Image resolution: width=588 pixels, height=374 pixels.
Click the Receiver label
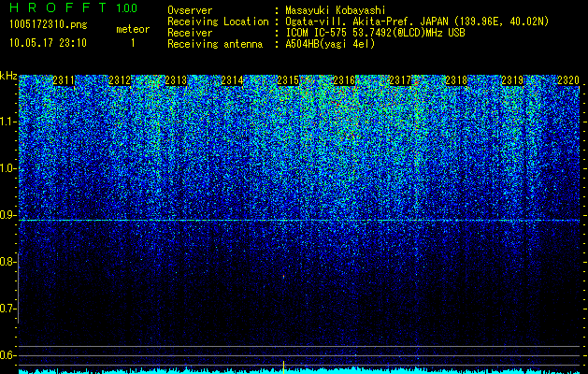click(190, 33)
